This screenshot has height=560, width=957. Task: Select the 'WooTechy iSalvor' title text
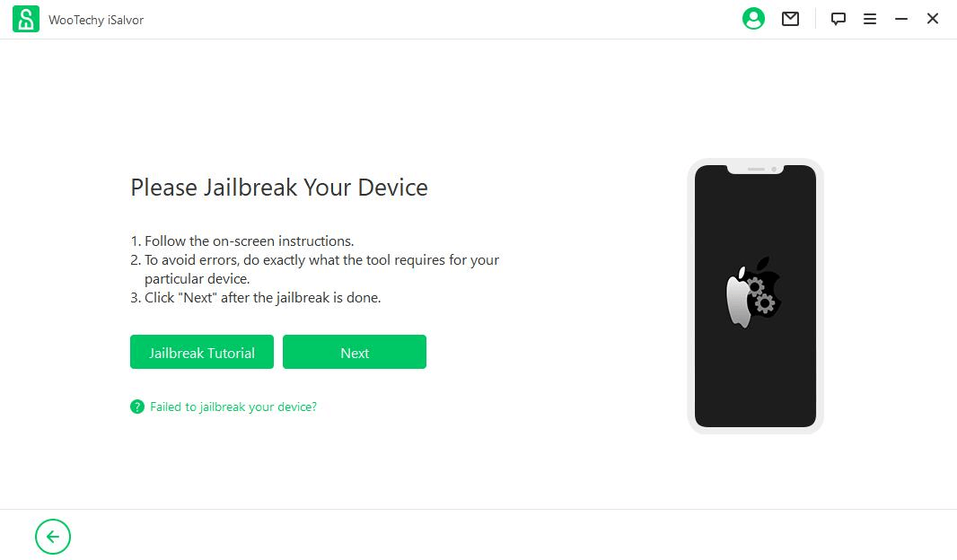coord(96,20)
